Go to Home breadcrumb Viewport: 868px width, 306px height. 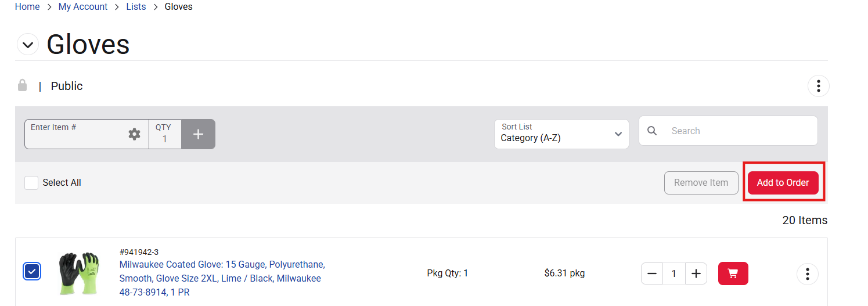coord(27,7)
